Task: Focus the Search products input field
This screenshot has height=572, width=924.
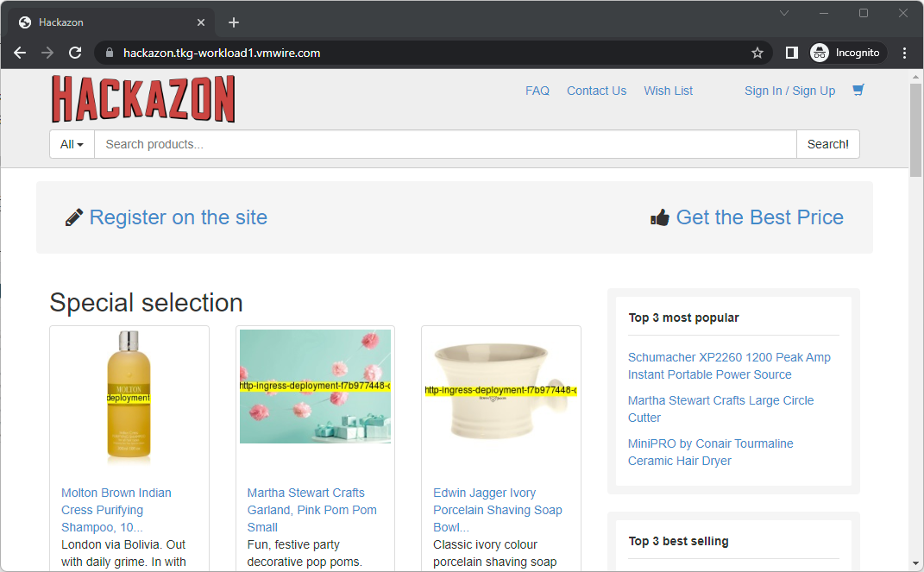Action: pyautogui.click(x=444, y=144)
